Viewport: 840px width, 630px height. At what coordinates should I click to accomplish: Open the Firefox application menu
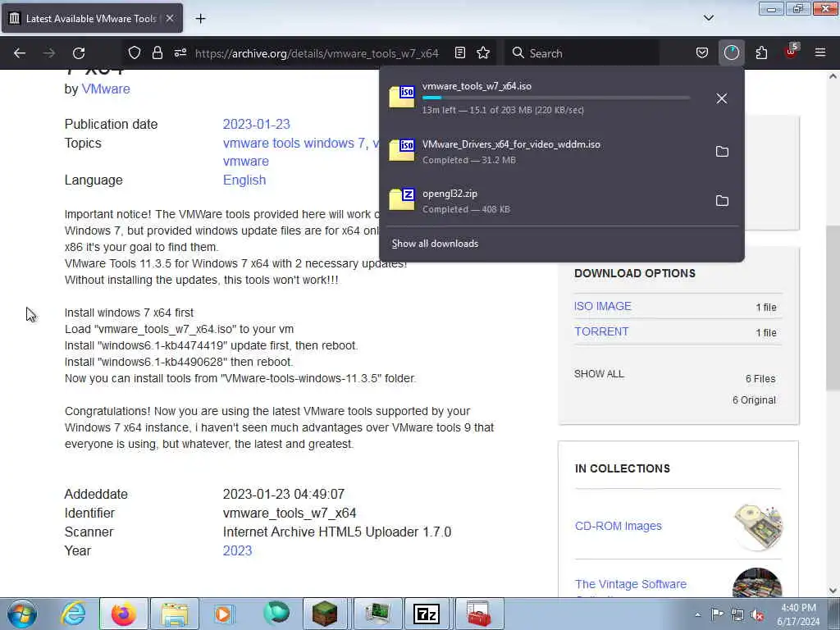tap(819, 53)
